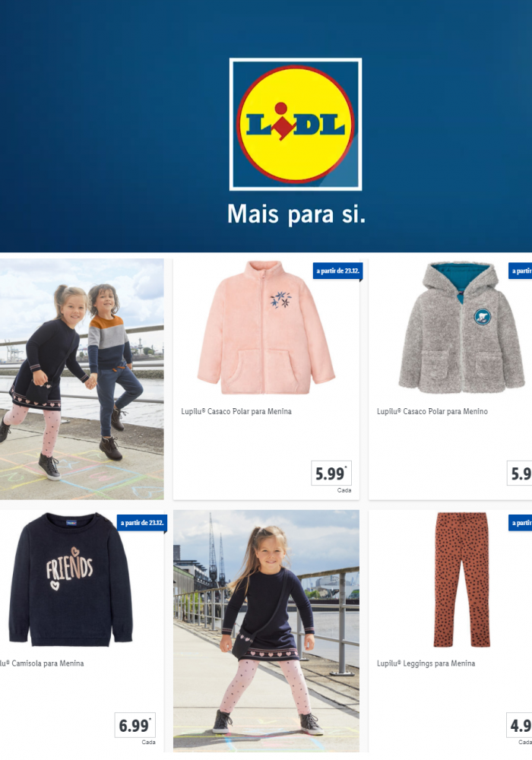Open the pink Casaco Polar para Menina image
The width and height of the screenshot is (532, 760).
[x=266, y=328]
